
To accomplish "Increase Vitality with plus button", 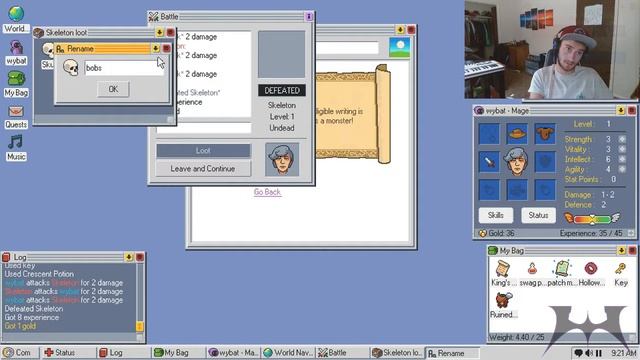I will pyautogui.click(x=622, y=149).
